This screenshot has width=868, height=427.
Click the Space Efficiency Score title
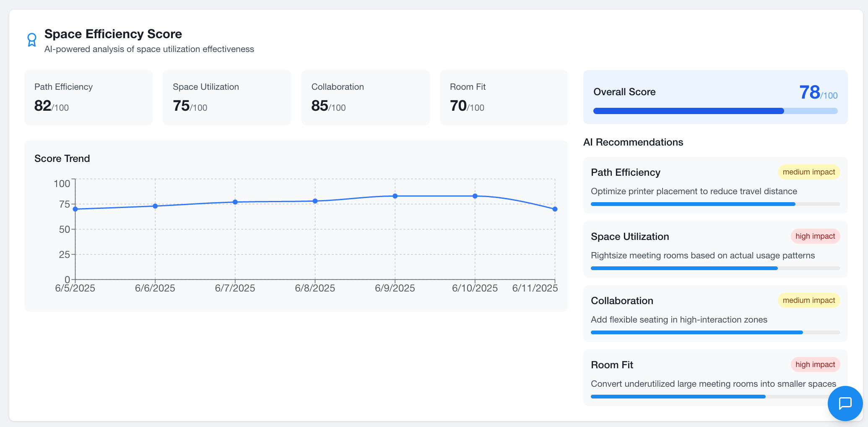(x=113, y=34)
